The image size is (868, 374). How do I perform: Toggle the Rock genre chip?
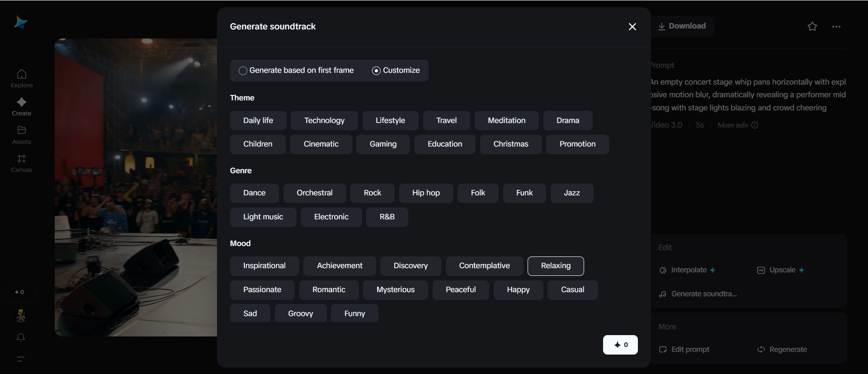(372, 193)
